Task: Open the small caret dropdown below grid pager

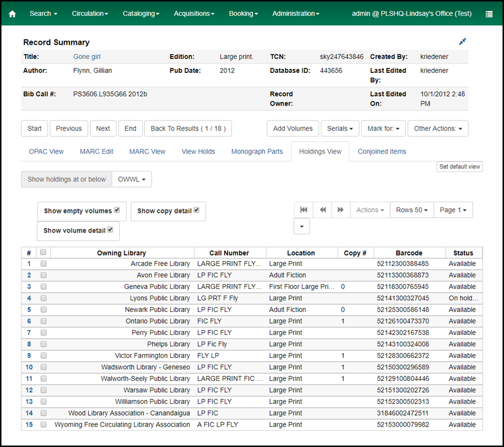Action: (301, 226)
